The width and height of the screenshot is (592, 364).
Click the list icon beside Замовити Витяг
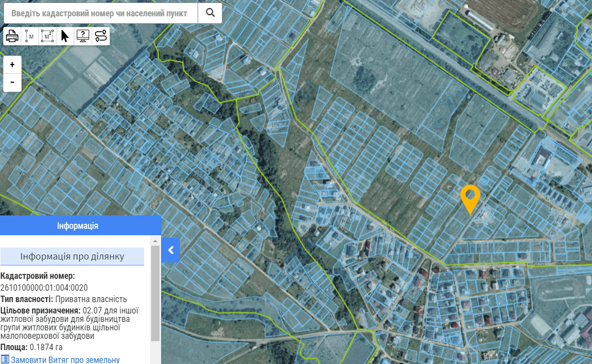pyautogui.click(x=4, y=360)
